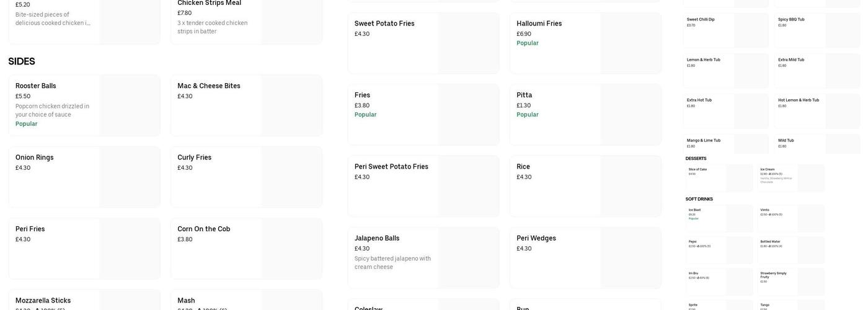Choose the Sweet Chilli Dip sauce
Image resolution: width=868 pixels, height=310 pixels.
tap(725, 30)
